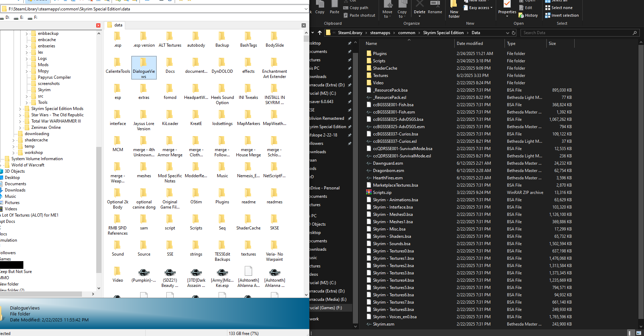Image resolution: width=644 pixels, height=336 pixels.
Task: Click the Search Data field
Action: (580, 33)
